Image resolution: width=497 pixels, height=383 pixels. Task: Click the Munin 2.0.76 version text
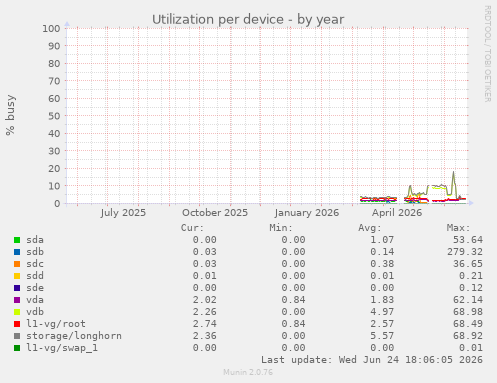pos(248,372)
